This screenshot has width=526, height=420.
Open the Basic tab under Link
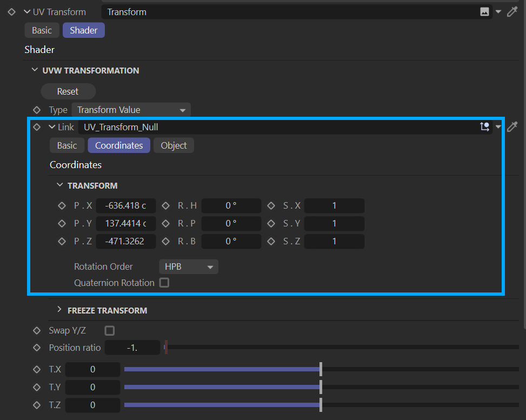tap(67, 145)
